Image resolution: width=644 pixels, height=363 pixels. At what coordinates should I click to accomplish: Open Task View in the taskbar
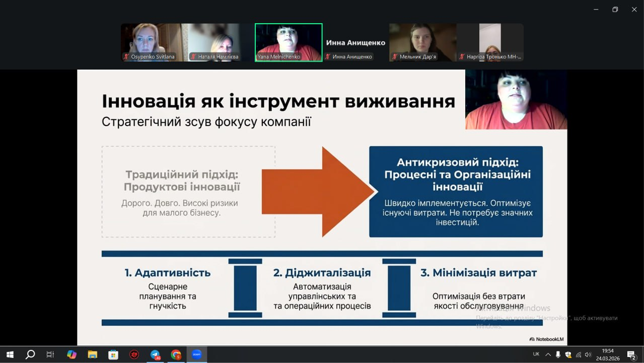click(50, 354)
